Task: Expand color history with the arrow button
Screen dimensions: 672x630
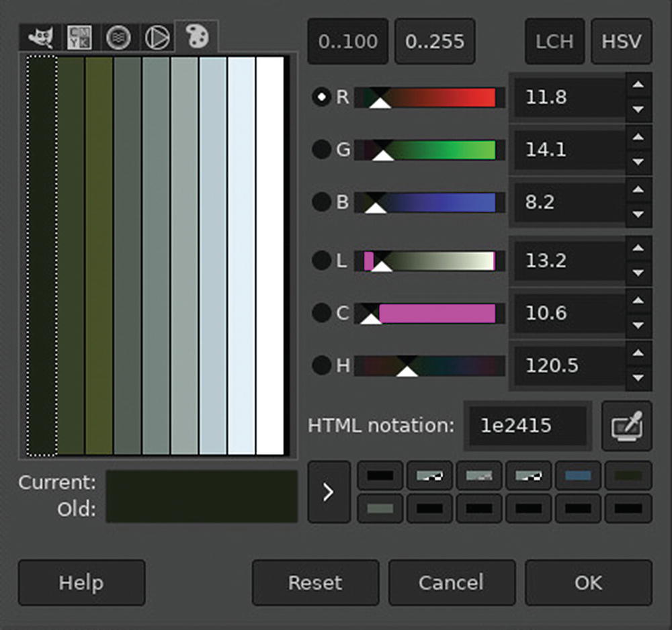Action: pyautogui.click(x=329, y=492)
